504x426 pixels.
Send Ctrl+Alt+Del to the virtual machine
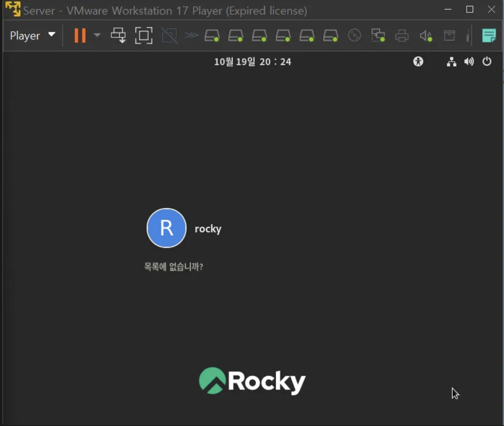[118, 35]
